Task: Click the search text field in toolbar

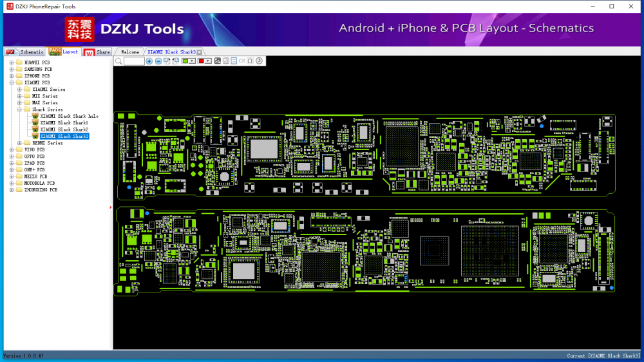Action: [x=134, y=61]
